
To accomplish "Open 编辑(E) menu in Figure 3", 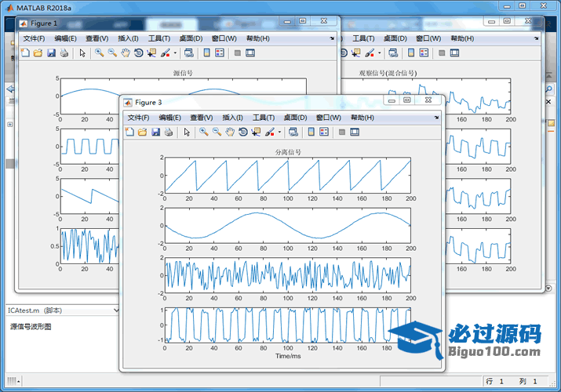I will click(x=170, y=118).
